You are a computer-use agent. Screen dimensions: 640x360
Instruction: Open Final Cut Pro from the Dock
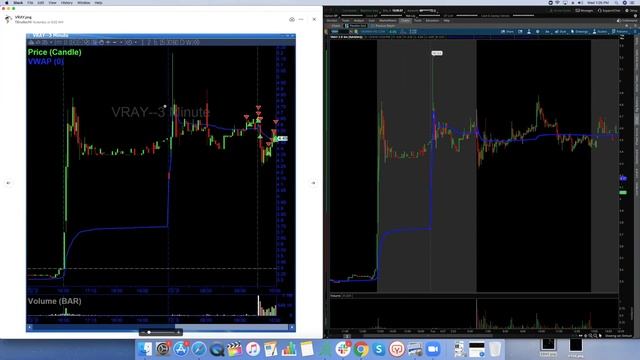click(235, 349)
